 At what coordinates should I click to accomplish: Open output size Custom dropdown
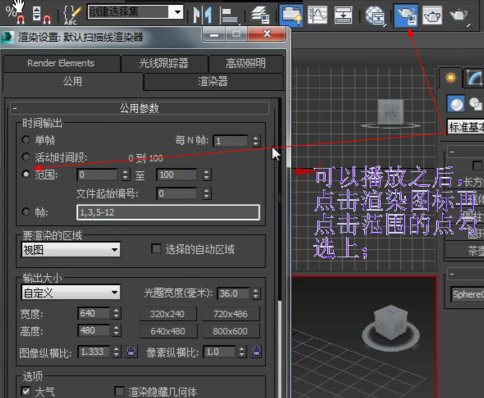coord(71,293)
